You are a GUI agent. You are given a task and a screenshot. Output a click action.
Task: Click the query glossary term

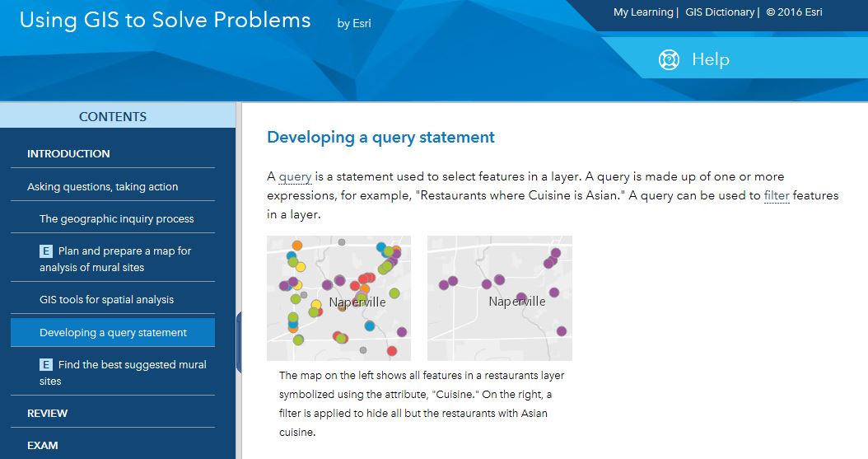[295, 176]
